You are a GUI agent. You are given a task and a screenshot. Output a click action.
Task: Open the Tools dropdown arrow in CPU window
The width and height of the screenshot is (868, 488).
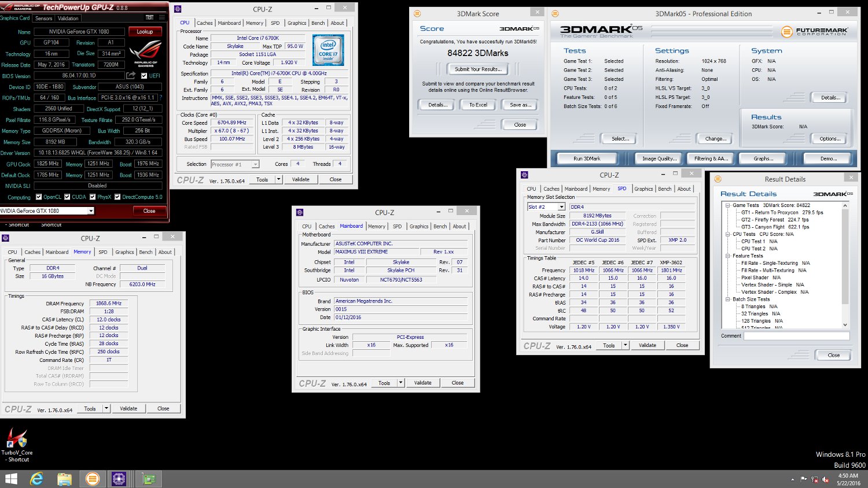(278, 179)
